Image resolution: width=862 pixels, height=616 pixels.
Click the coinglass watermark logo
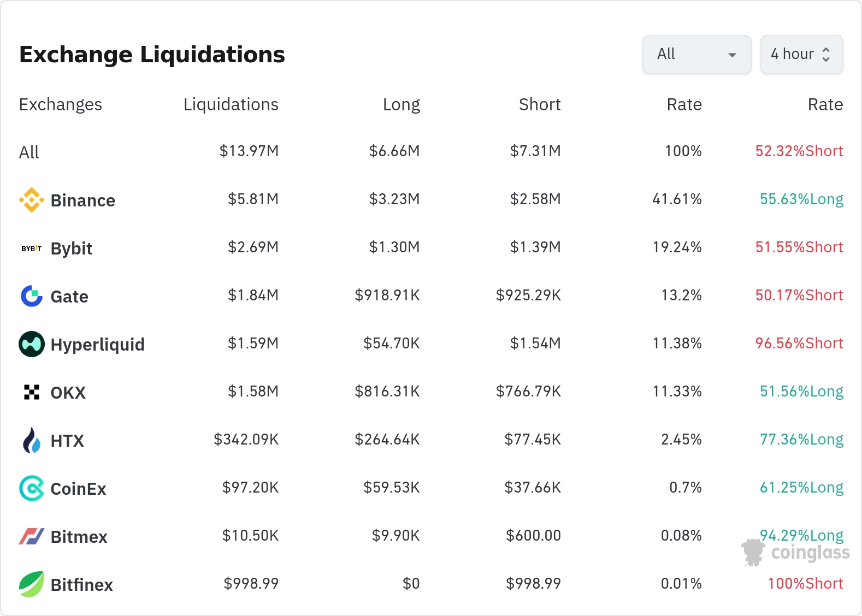pyautogui.click(x=795, y=552)
